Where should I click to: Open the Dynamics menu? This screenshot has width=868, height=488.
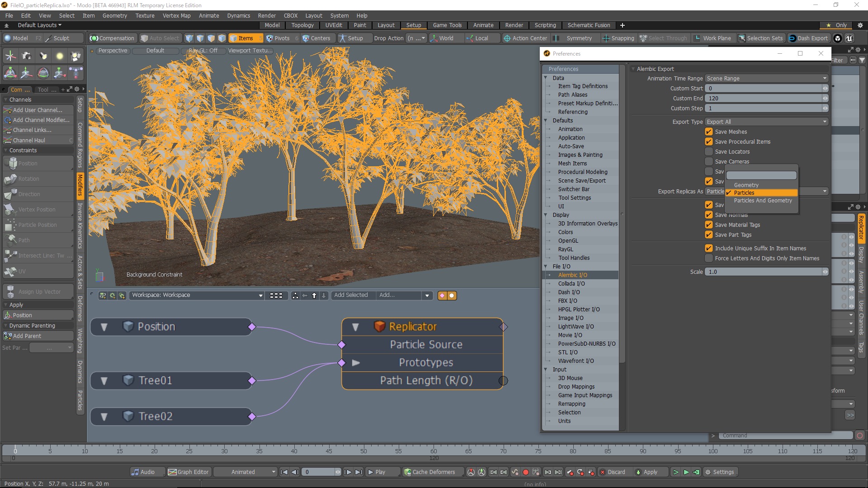(238, 15)
